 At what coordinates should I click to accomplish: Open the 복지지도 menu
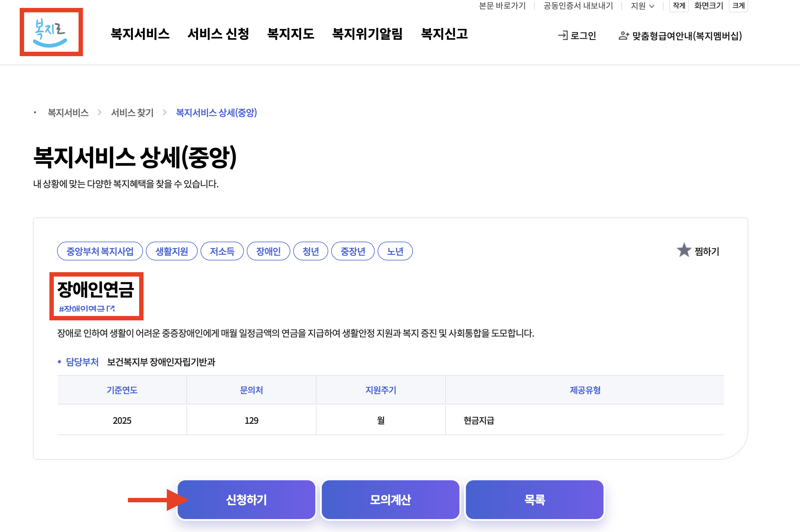pyautogui.click(x=291, y=34)
